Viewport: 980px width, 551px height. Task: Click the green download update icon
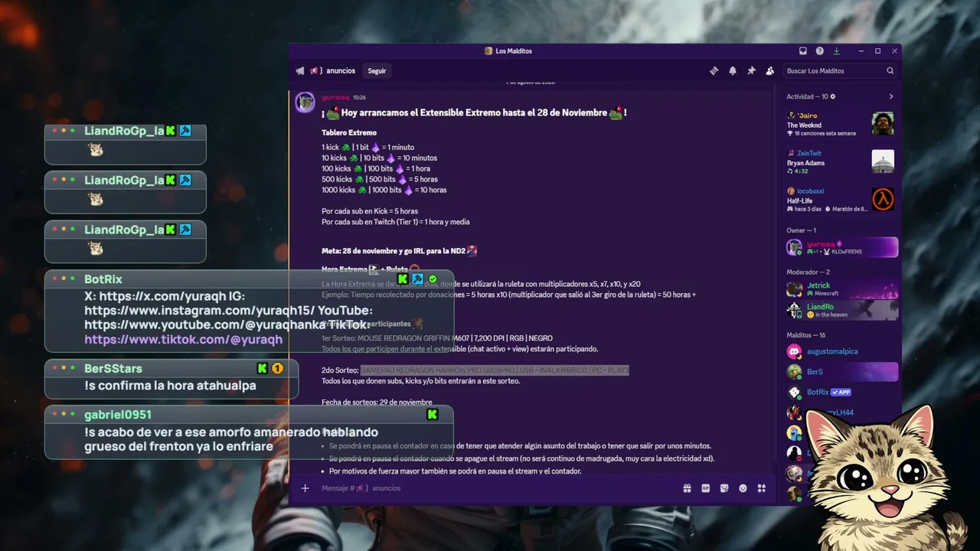pyautogui.click(x=837, y=51)
